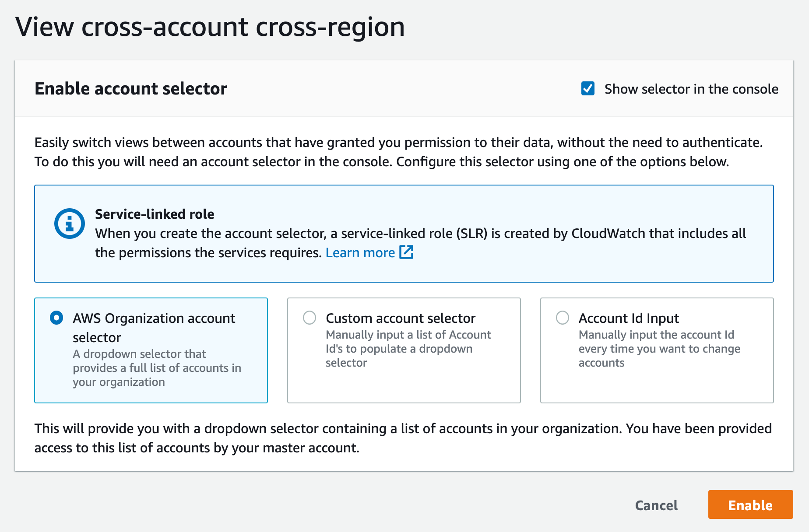
Task: Click the external link icon after Learn more
Action: pos(407,252)
